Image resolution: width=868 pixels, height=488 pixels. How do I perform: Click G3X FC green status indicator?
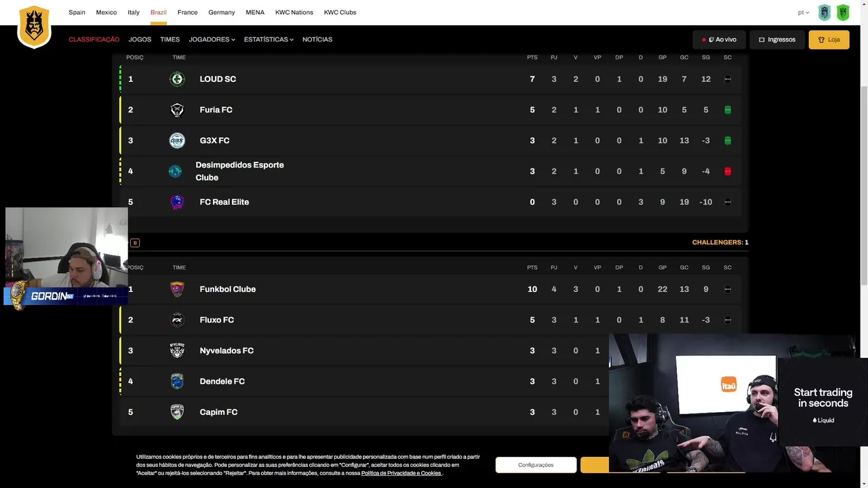(728, 140)
